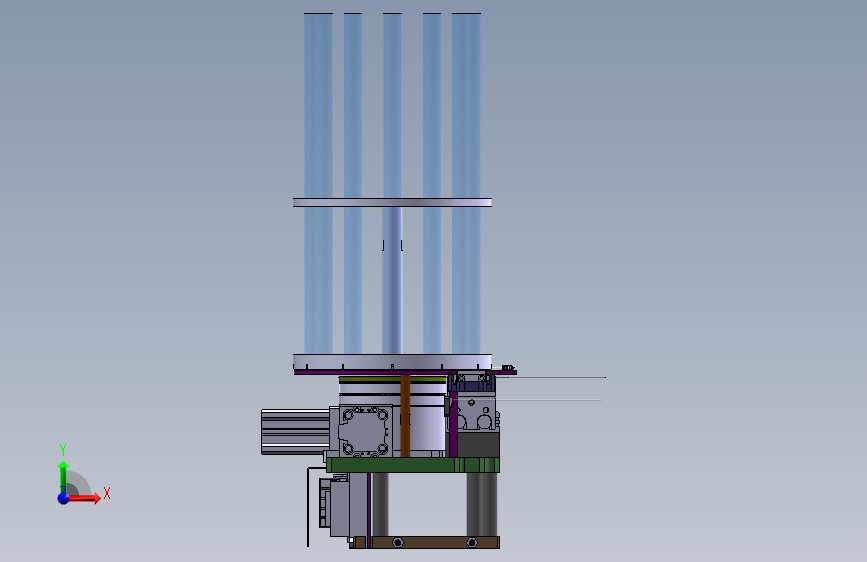Select the green base plate of the model
867x562 pixels.
[413, 465]
